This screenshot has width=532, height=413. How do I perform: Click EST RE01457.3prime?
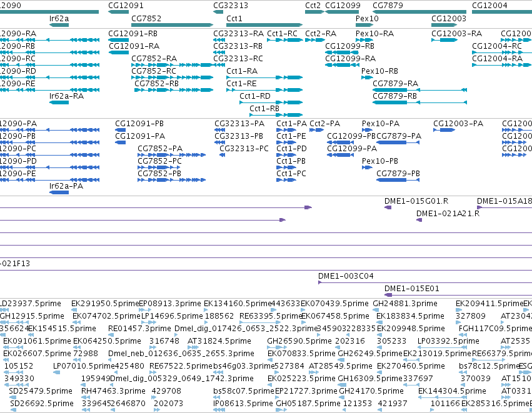(111, 335)
